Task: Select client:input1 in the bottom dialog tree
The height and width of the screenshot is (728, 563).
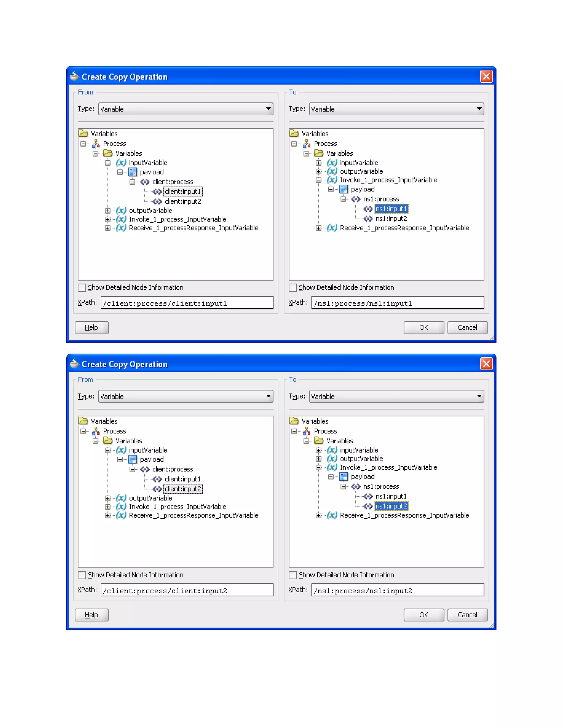Action: pos(183,479)
